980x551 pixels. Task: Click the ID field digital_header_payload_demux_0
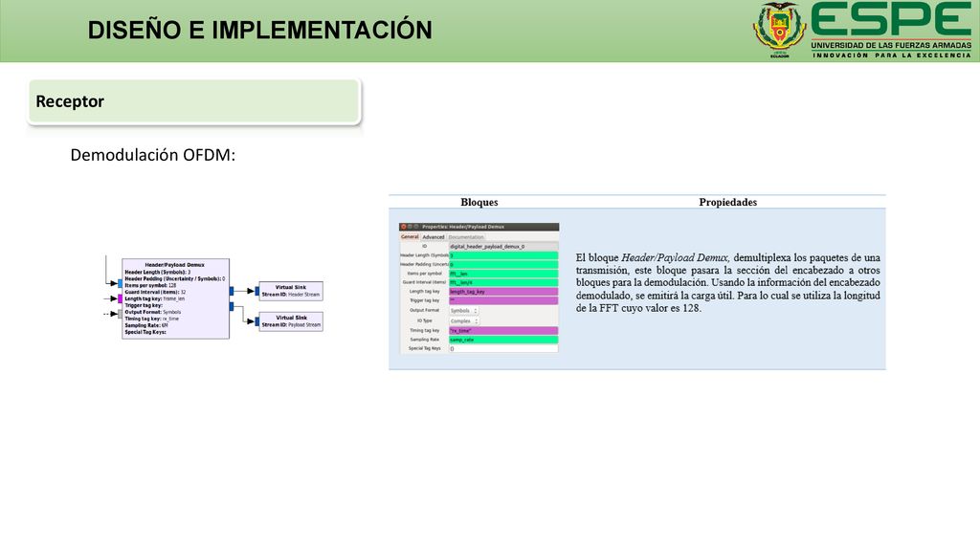tap(503, 247)
